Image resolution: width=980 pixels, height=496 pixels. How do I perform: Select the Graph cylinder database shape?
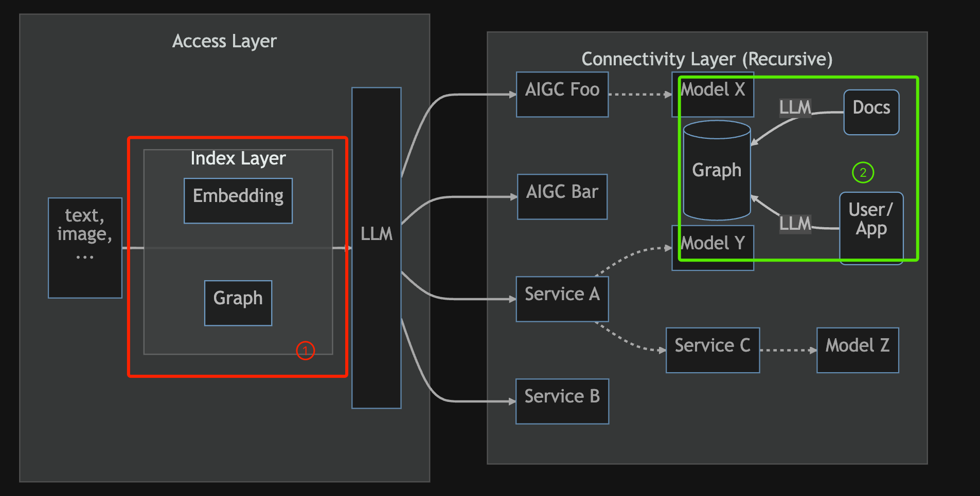coord(717,171)
